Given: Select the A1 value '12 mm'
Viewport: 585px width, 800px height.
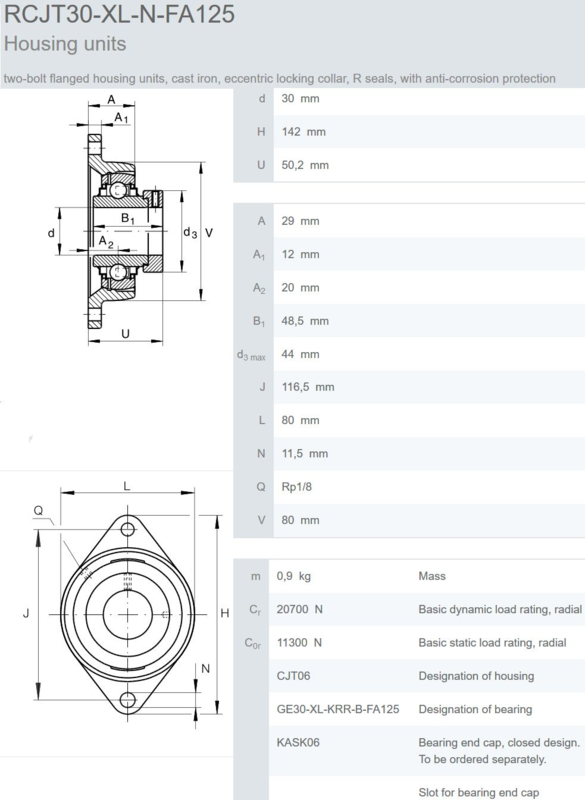Looking at the screenshot, I should click(x=300, y=254).
